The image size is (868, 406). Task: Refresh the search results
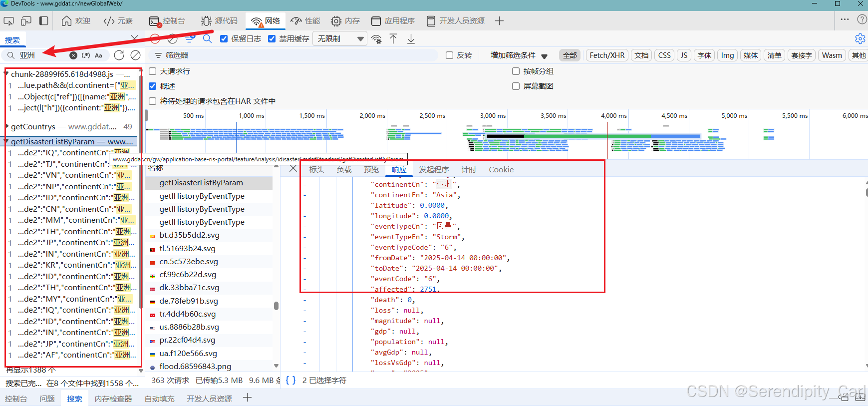[x=119, y=55]
